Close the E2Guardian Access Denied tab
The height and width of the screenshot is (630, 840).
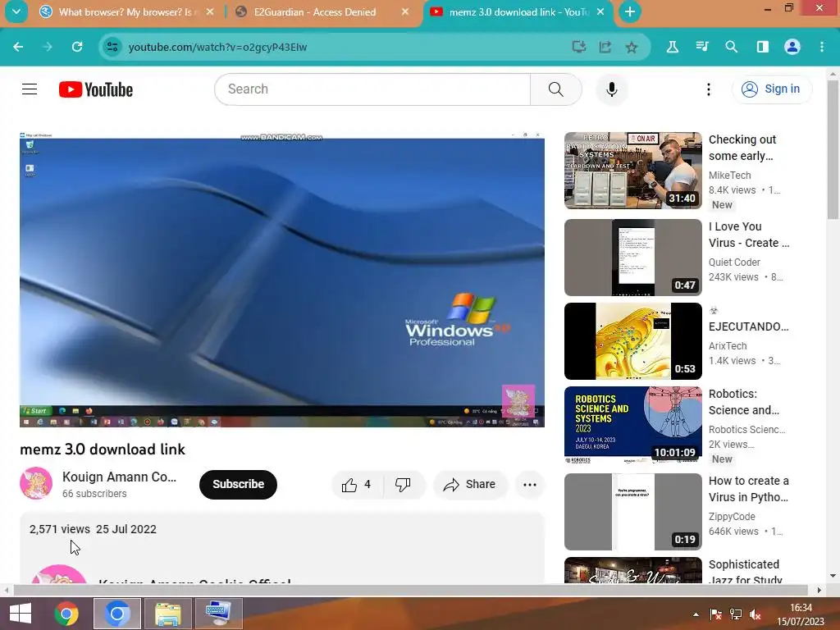coord(405,11)
